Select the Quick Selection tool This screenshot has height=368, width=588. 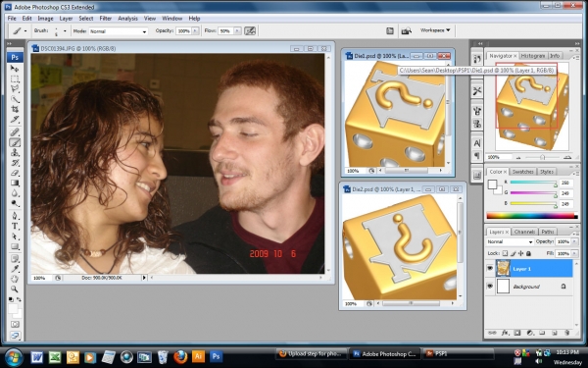15,99
